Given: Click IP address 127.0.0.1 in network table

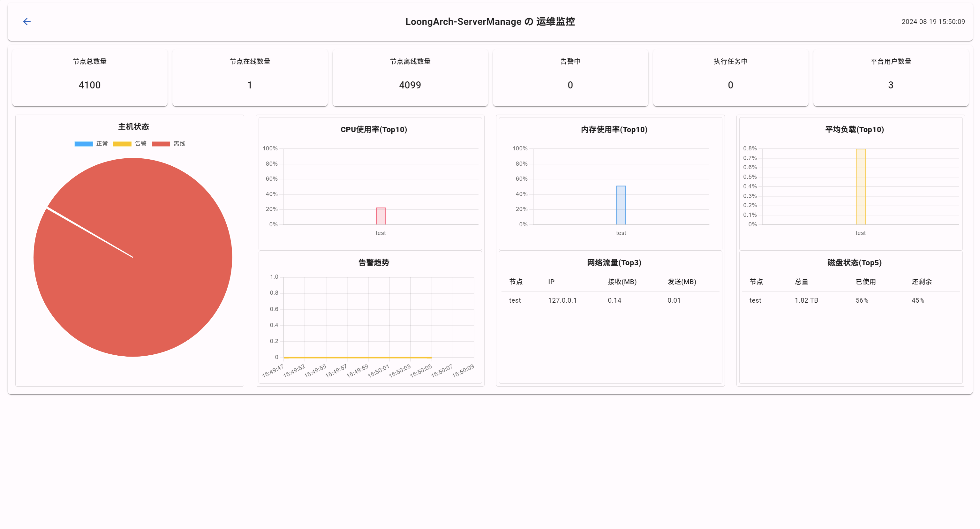Looking at the screenshot, I should (x=562, y=300).
